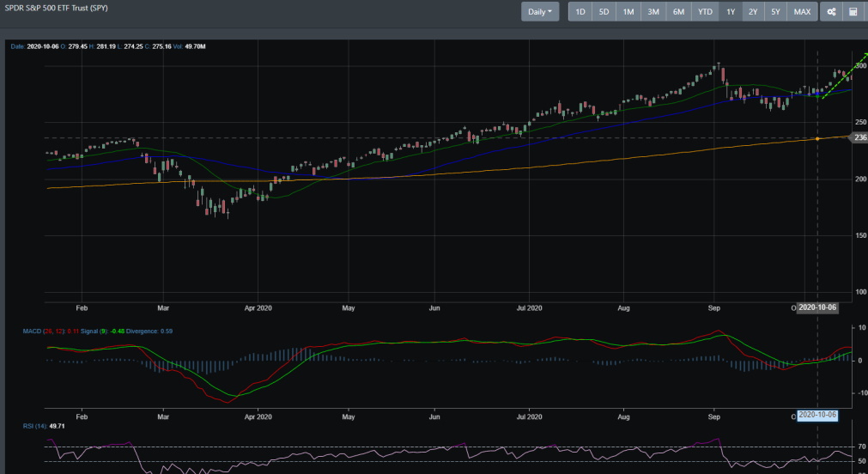The width and height of the screenshot is (868, 474).
Task: Click the orange crosshair dot on the chart
Action: 817,138
